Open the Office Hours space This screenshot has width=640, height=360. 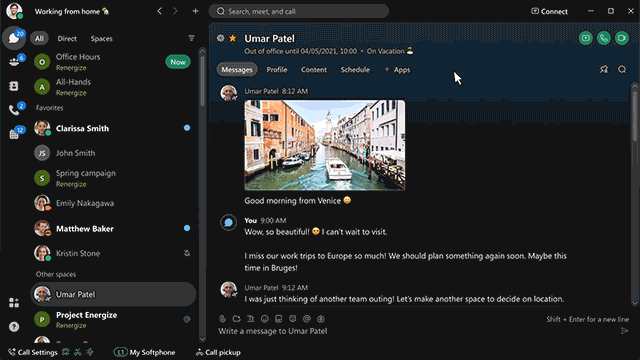coord(113,62)
